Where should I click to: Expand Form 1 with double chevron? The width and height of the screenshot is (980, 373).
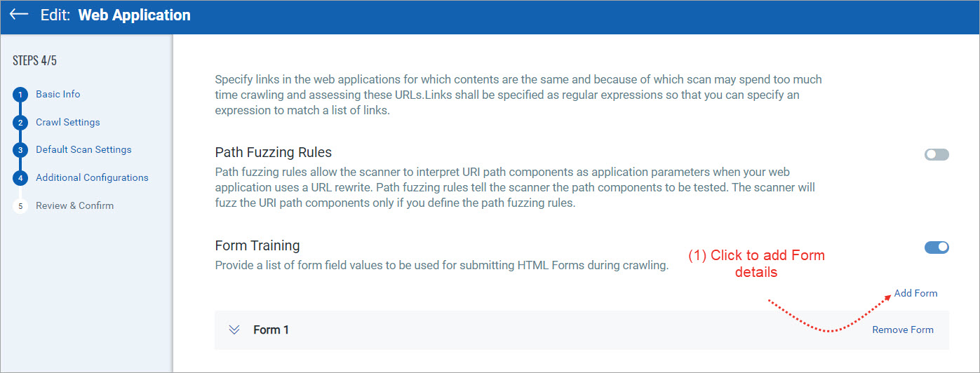pyautogui.click(x=235, y=330)
